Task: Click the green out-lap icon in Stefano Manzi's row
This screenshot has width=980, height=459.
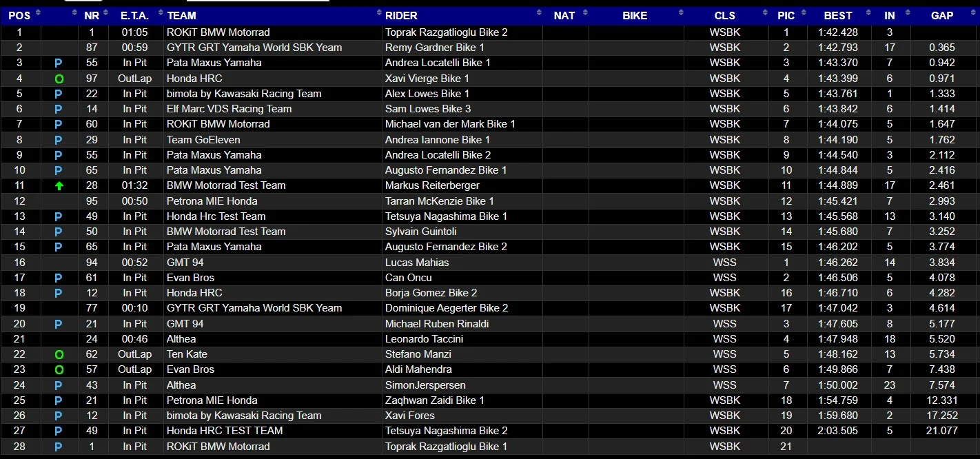Action: pos(59,354)
